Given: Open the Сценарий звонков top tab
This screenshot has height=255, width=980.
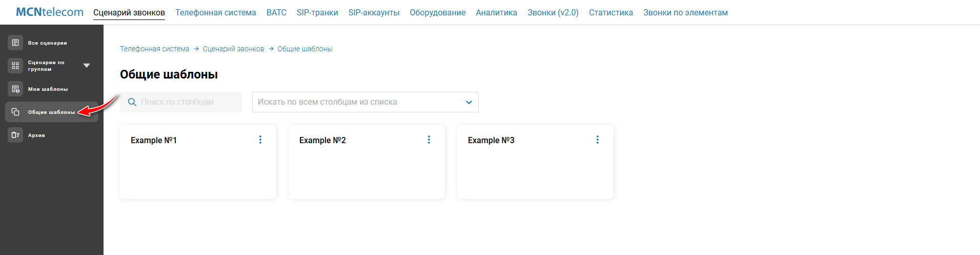Looking at the screenshot, I should 129,12.
